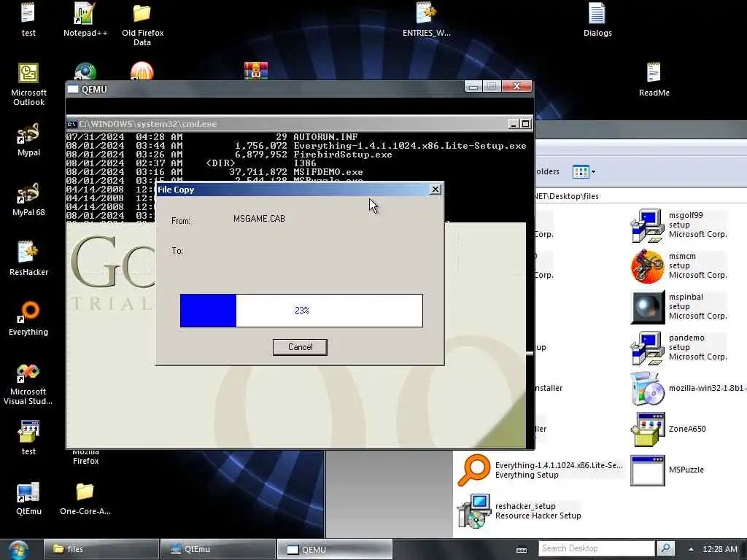Switch to the QtEmu taskbar button
The image size is (747, 560).
(217, 549)
